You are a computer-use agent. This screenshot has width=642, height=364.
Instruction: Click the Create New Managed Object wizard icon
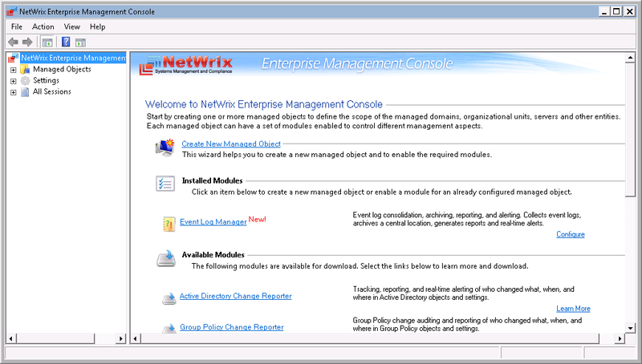pos(166,147)
